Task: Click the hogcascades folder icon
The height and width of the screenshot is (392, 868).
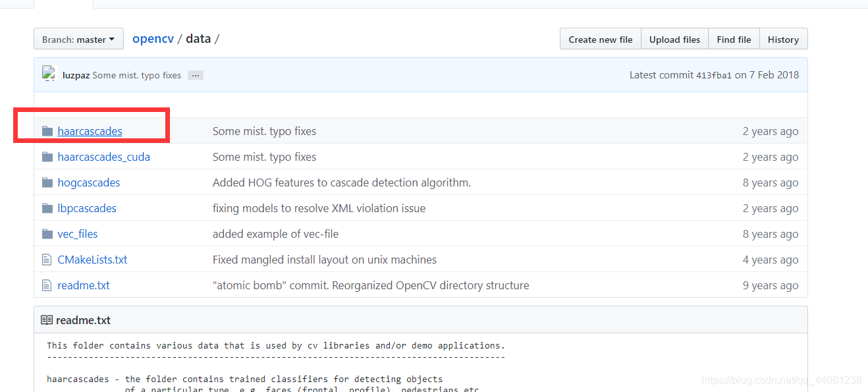Action: (47, 182)
